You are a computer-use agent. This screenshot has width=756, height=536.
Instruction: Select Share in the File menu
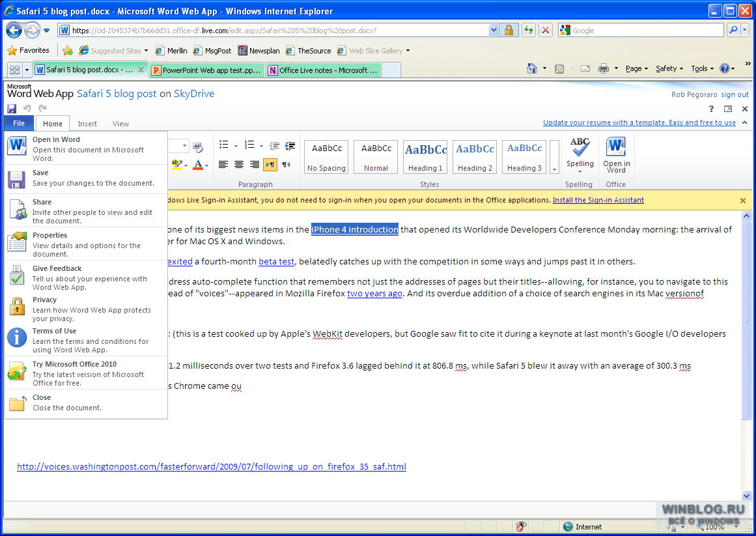click(x=86, y=210)
